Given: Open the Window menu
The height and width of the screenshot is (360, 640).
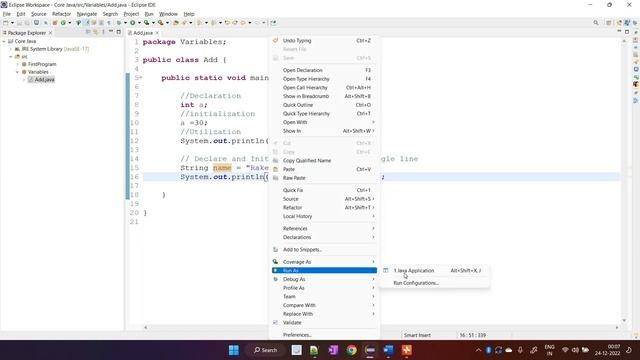Looking at the screenshot, I should pyautogui.click(x=168, y=14).
